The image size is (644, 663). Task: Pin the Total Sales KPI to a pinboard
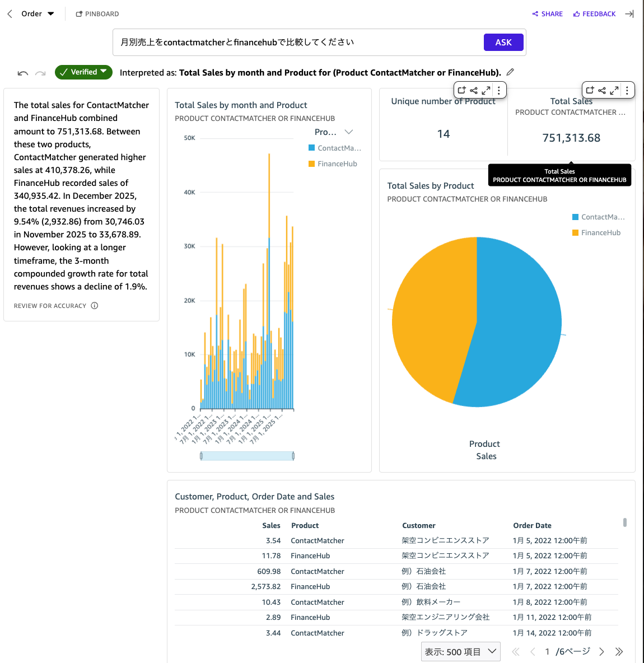point(589,90)
